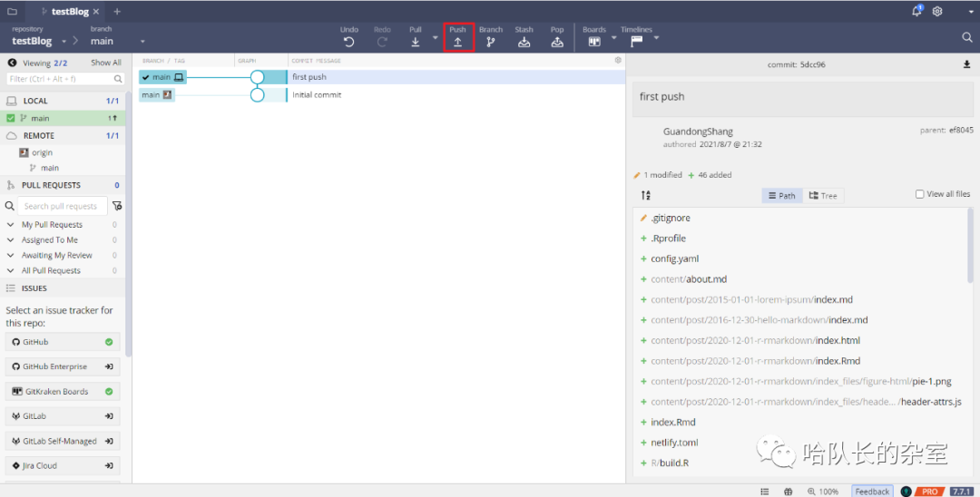Click the branch filter input field
Image resolution: width=980 pixels, height=497 pixels.
65,79
